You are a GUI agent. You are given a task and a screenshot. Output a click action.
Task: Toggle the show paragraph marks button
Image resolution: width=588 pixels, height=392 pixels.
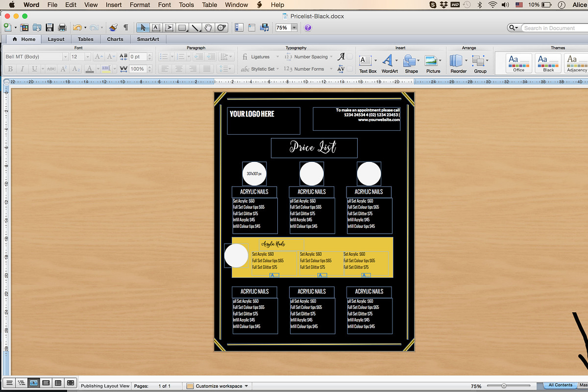coord(126,27)
